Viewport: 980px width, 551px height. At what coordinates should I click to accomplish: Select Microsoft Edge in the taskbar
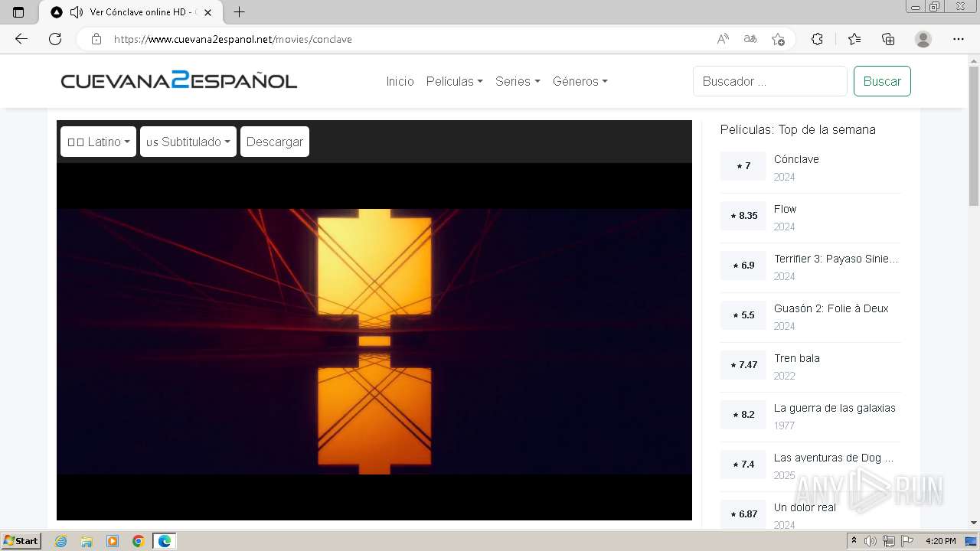165,541
